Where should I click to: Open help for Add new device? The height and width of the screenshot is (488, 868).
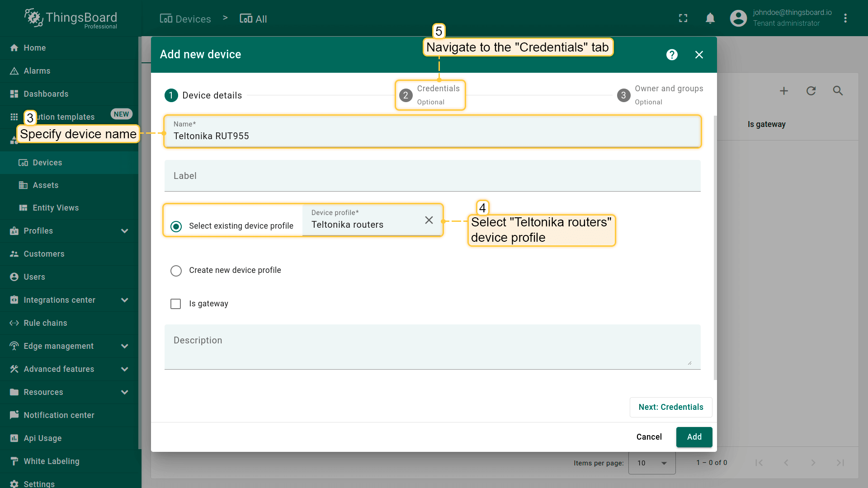672,55
